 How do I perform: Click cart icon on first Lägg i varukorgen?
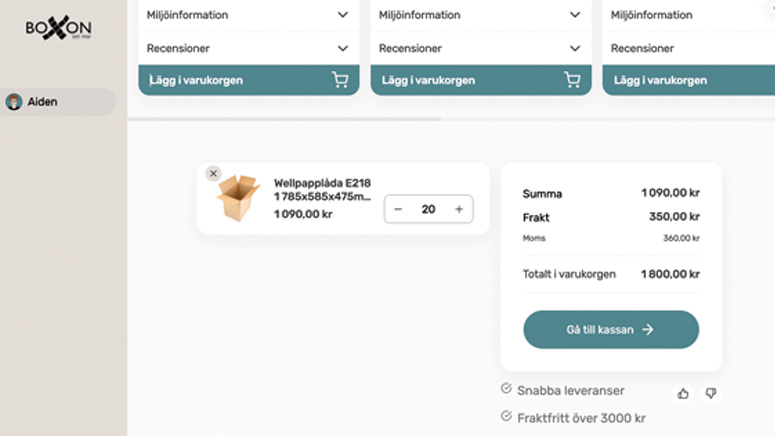pyautogui.click(x=340, y=80)
